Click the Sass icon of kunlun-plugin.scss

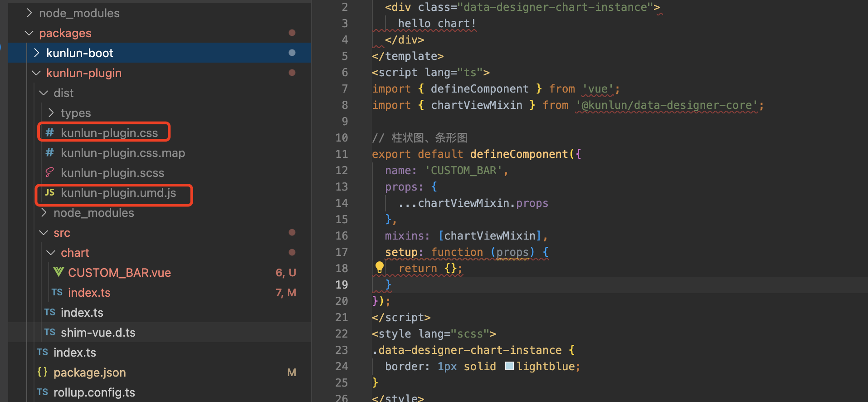pyautogui.click(x=50, y=172)
